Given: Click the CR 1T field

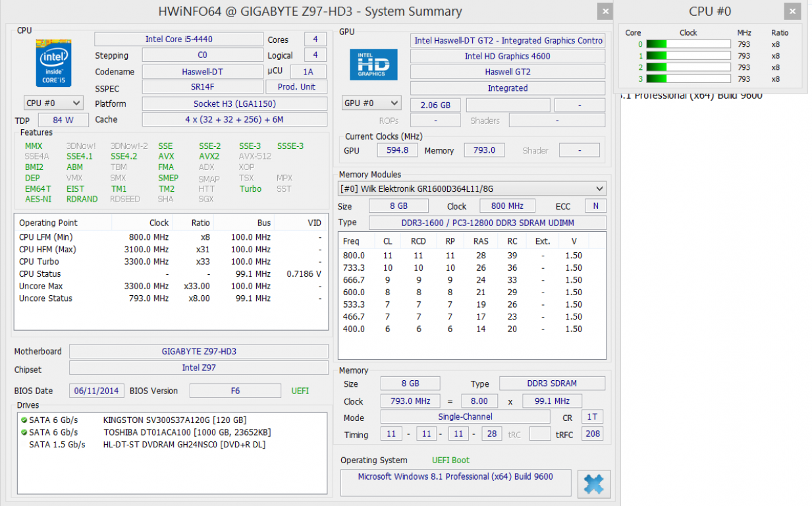Looking at the screenshot, I should point(593,417).
